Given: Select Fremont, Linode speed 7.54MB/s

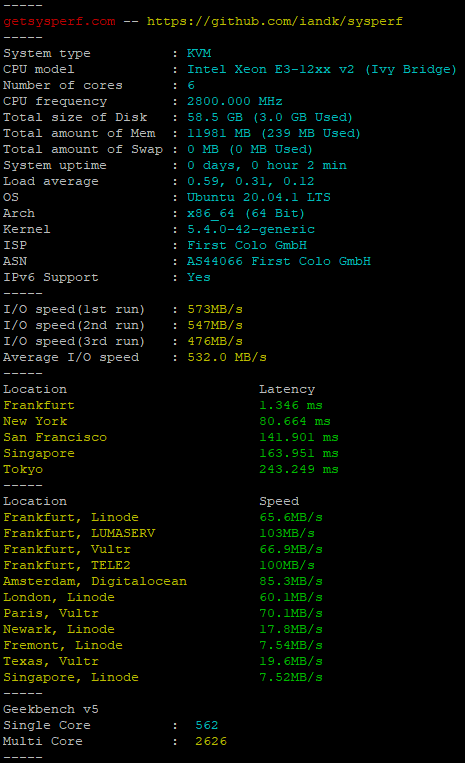Looking at the screenshot, I should pyautogui.click(x=291, y=645).
